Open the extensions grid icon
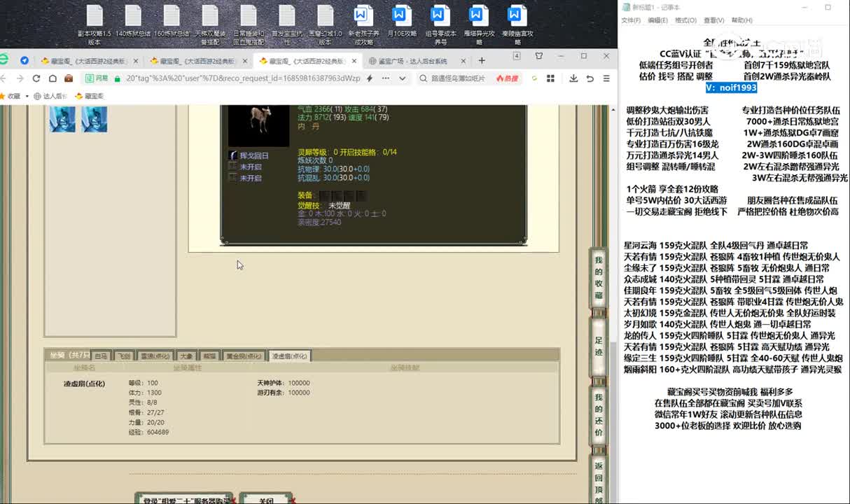The image size is (850, 504). 550,78
